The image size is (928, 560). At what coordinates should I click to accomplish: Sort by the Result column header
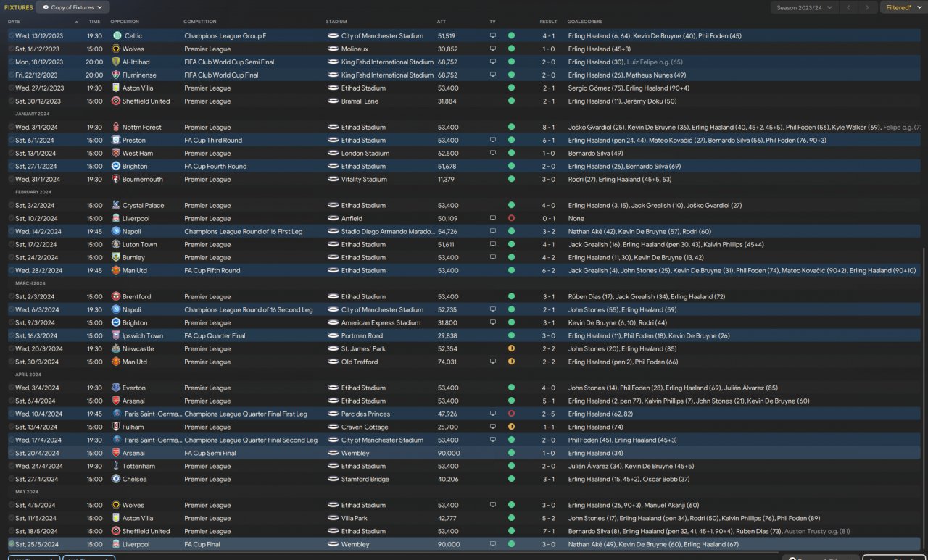pyautogui.click(x=549, y=22)
